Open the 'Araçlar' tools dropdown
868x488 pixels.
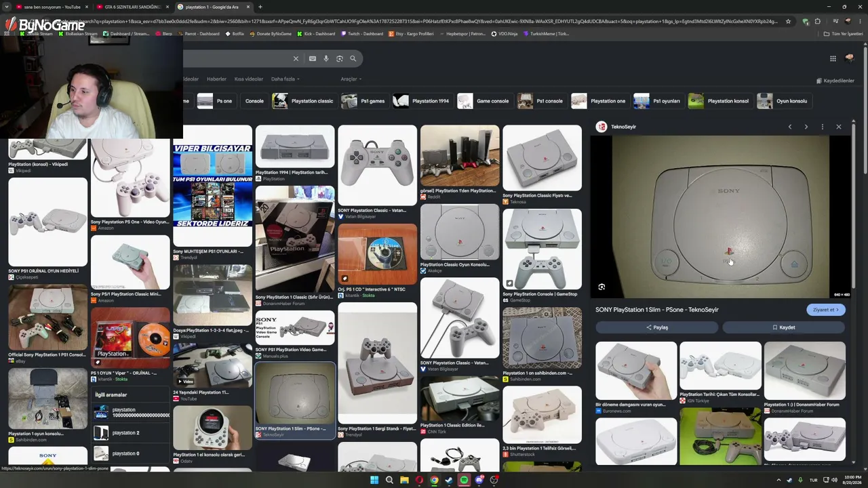351,79
